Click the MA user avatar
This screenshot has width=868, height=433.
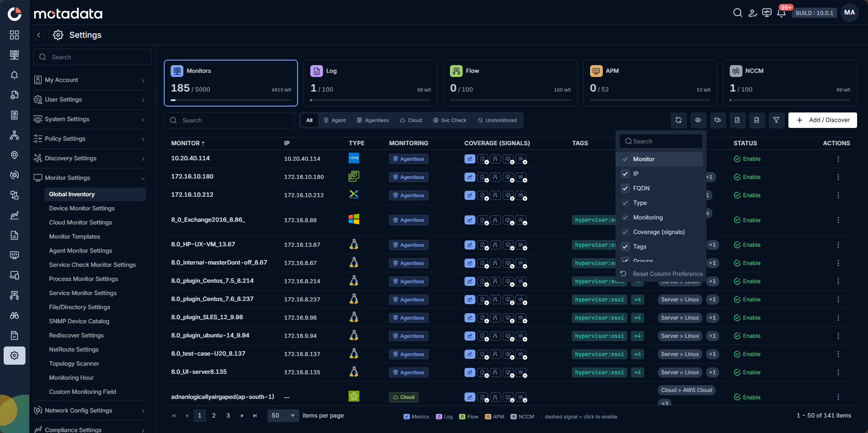[849, 13]
